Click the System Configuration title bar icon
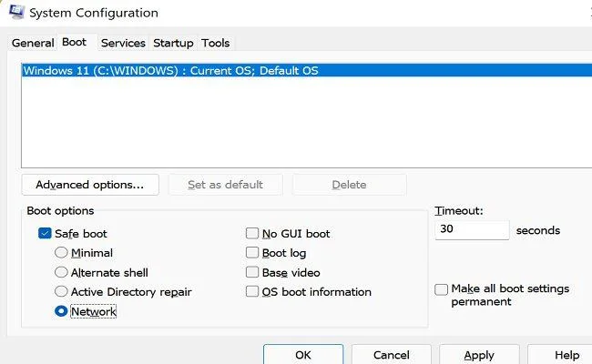The height and width of the screenshot is (364, 592). click(16, 11)
